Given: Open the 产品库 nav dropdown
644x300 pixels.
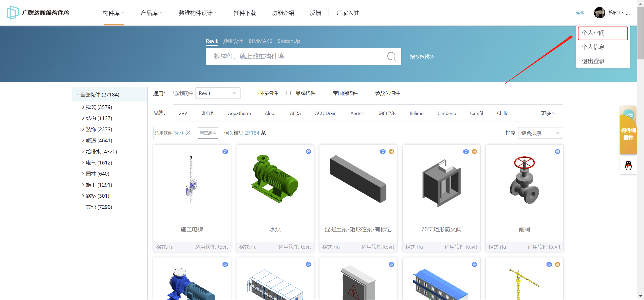Looking at the screenshot, I should tap(152, 13).
